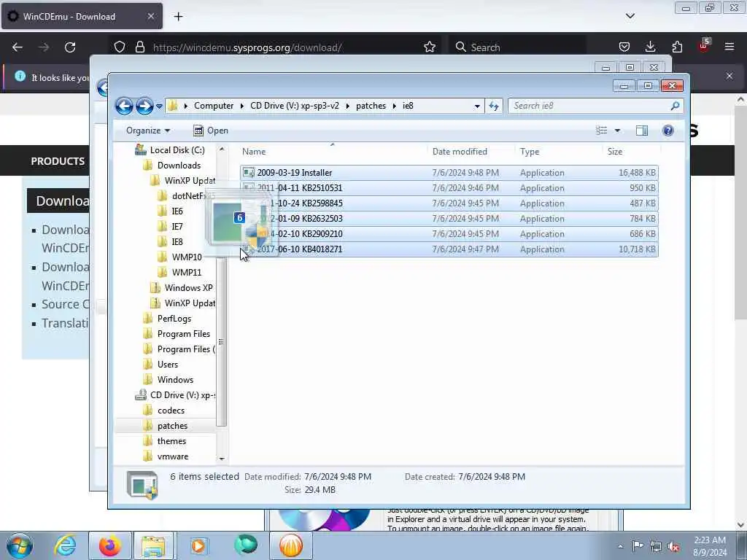
Task: Select the 2017-06-10 KB4018271 file
Action: pyautogui.click(x=449, y=249)
